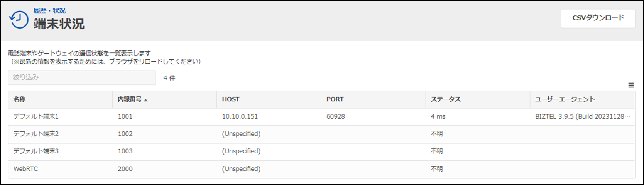Screen dimensions: 644x185
Task: Click the history clock icon beside 端末状況
Action: pos(19,19)
